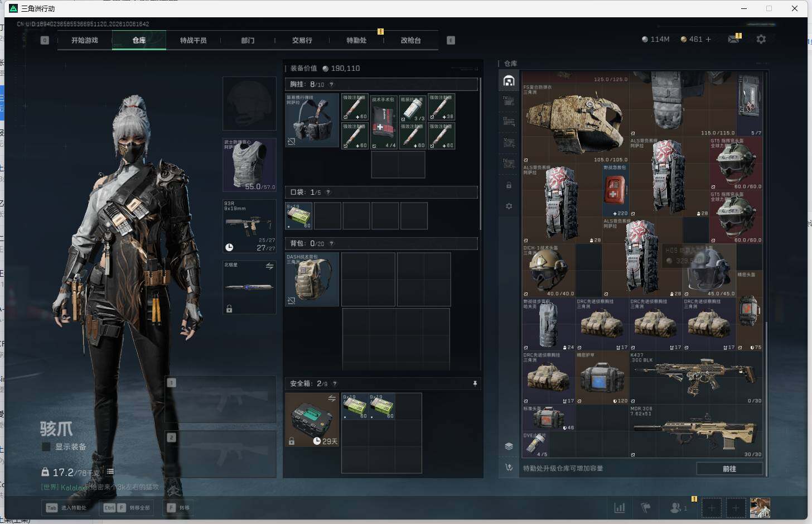Open the statistics bar chart icon
Viewport: 812px width, 524px height.
coord(620,508)
